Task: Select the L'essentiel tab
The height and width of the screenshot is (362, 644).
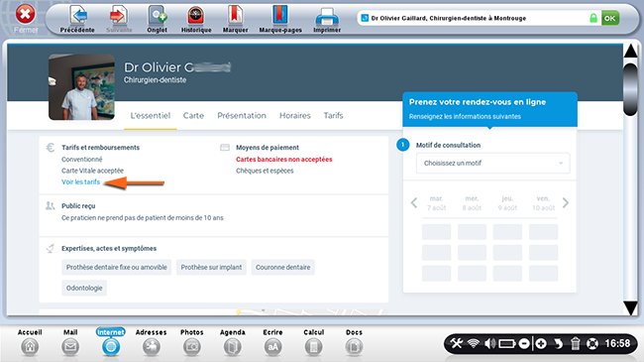Action: pos(151,116)
